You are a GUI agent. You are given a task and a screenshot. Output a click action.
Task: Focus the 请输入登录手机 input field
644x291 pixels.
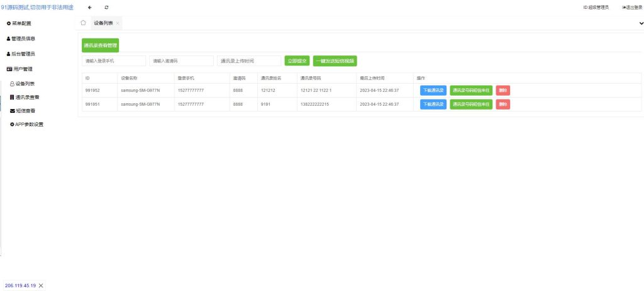(114, 61)
